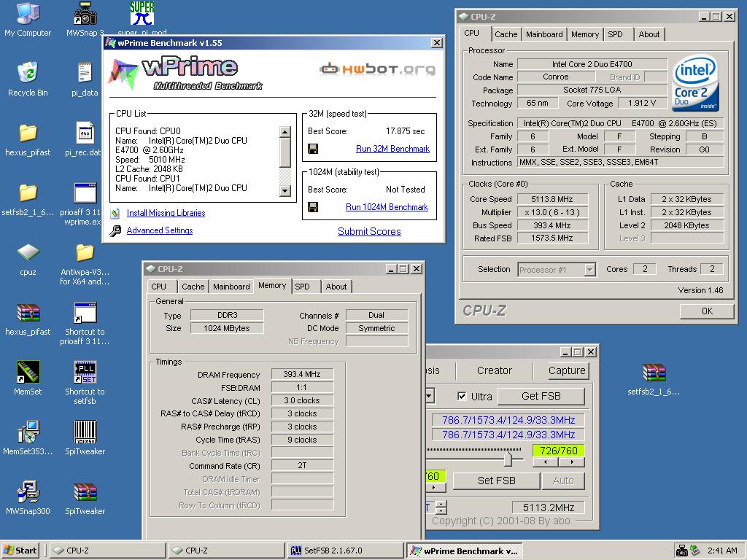The height and width of the screenshot is (560, 747).
Task: Click the 32M benchmark save floppy icon
Action: pos(313,149)
